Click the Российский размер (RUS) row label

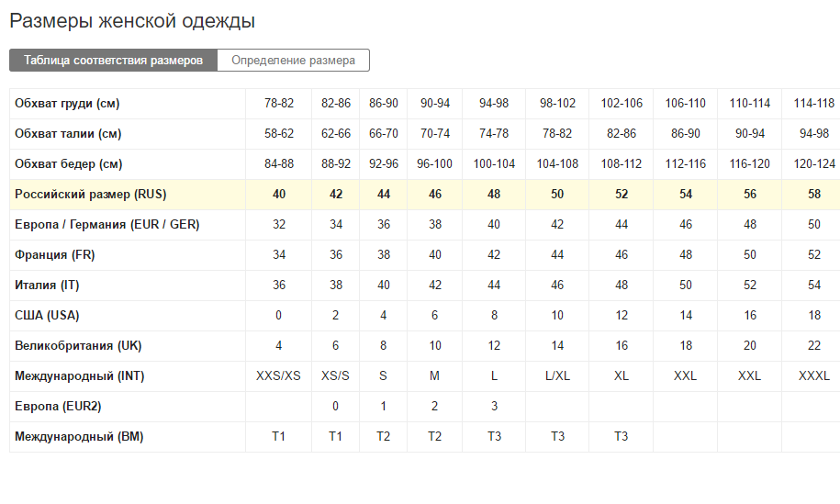click(91, 195)
